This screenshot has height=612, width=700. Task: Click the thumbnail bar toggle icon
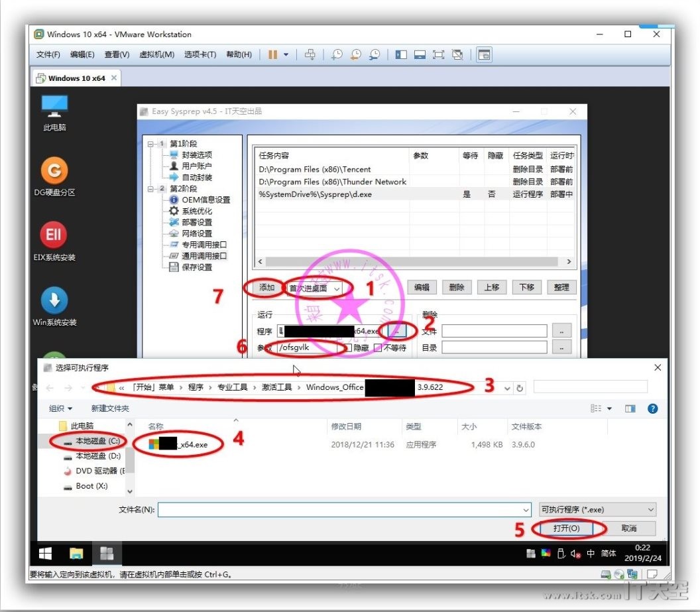[x=420, y=54]
